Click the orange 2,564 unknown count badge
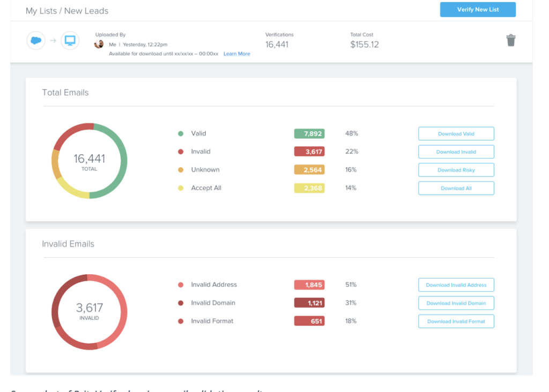This screenshot has height=392, width=549. (x=309, y=170)
